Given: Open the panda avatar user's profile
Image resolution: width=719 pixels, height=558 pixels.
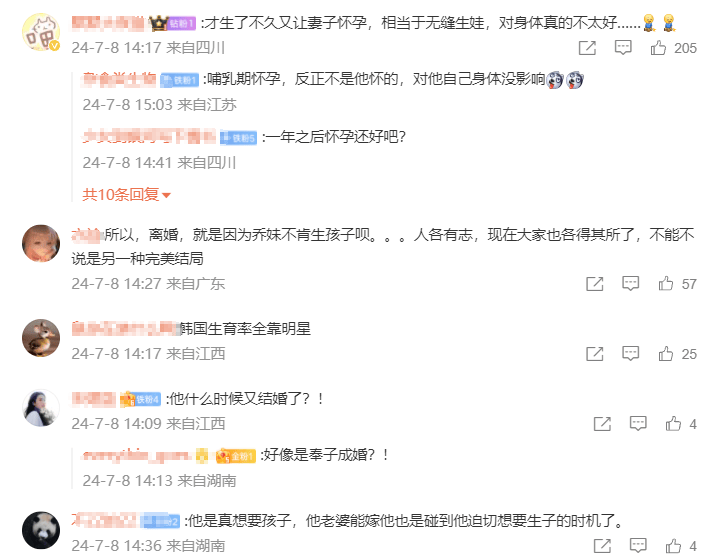Looking at the screenshot, I should coord(41,530).
